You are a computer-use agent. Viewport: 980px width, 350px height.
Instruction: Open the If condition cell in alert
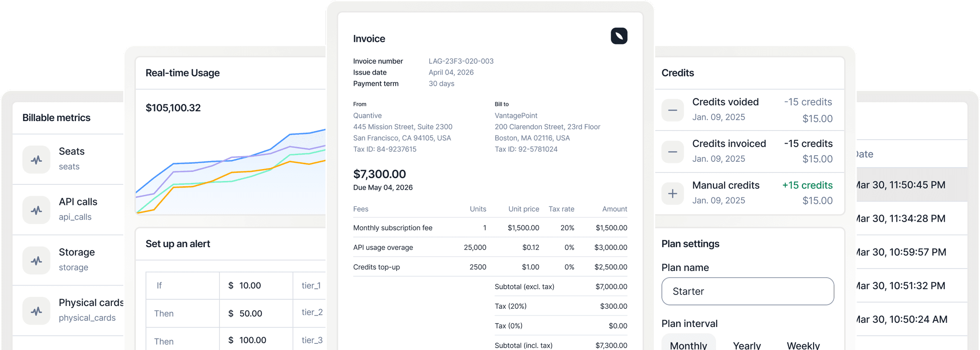click(x=182, y=286)
